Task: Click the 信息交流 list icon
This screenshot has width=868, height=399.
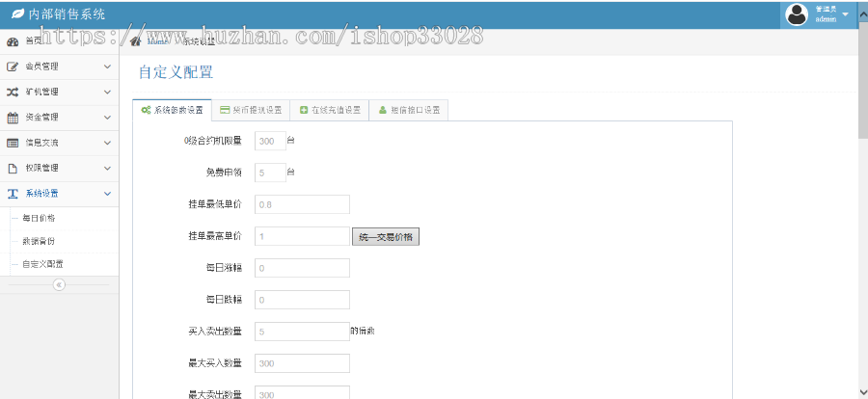Action: [x=13, y=143]
